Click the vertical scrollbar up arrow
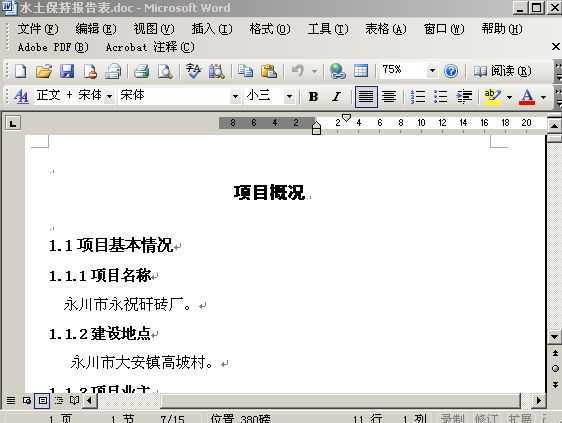The width and height of the screenshot is (562, 423). [554, 126]
